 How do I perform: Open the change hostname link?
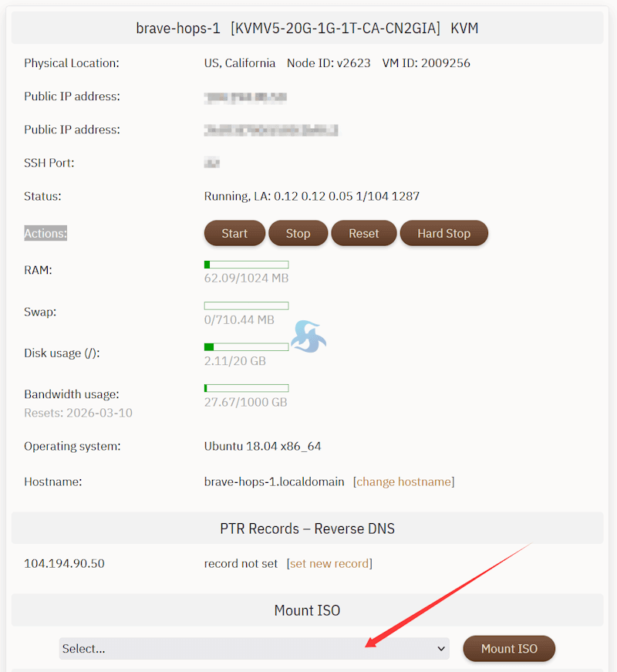click(x=403, y=481)
